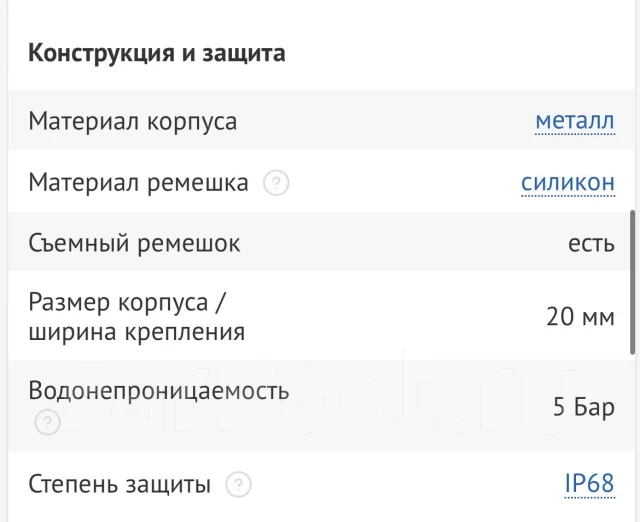This screenshot has width=640, height=522.
Task: Click the empty area of Материал корпуса row
Action: click(x=384, y=121)
